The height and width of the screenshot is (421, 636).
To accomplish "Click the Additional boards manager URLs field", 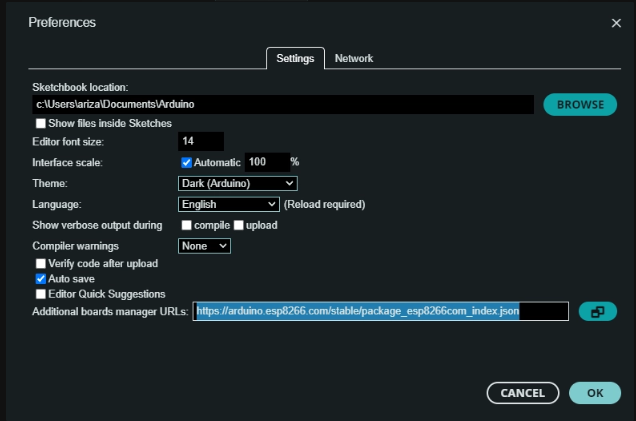I will tap(380, 311).
